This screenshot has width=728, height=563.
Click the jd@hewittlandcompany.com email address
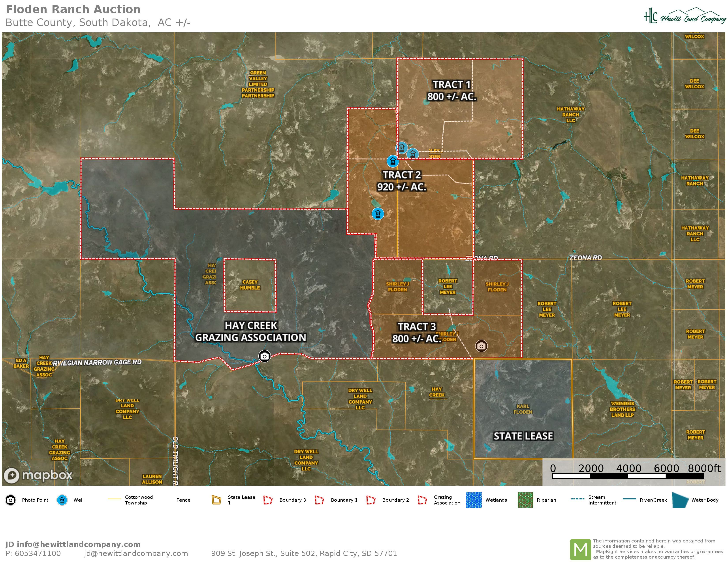[x=136, y=554]
